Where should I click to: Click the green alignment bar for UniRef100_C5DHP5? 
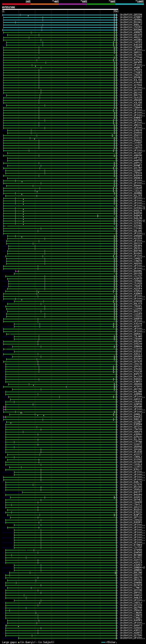(x=60, y=47)
